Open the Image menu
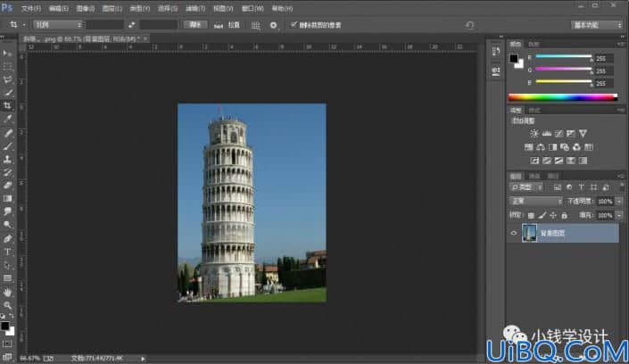 click(85, 8)
